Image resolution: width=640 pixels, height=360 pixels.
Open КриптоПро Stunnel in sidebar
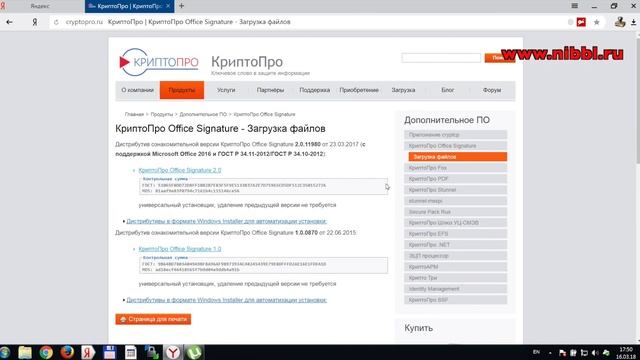(x=456, y=190)
